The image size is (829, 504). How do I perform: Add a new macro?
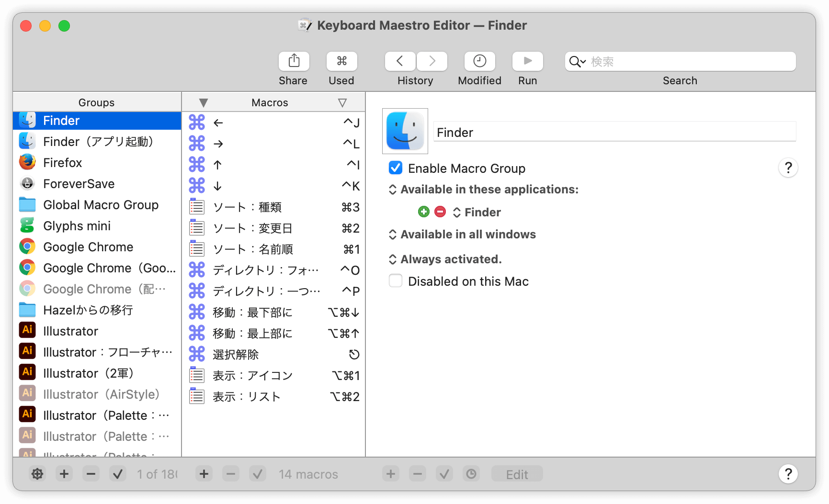pyautogui.click(x=204, y=474)
